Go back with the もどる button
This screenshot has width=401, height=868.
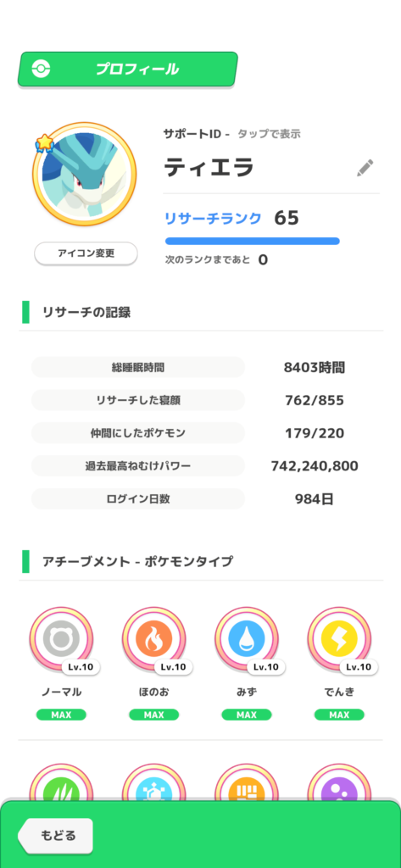pos(55,835)
